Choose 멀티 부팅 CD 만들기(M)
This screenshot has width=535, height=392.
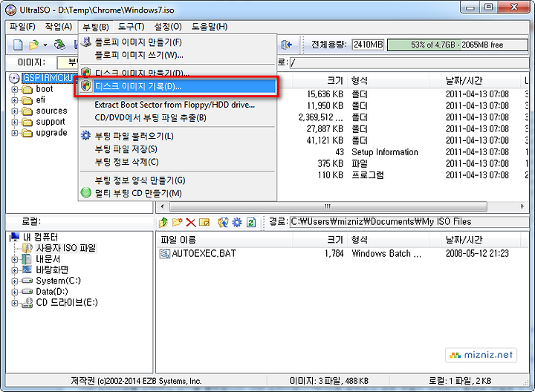pos(178,193)
